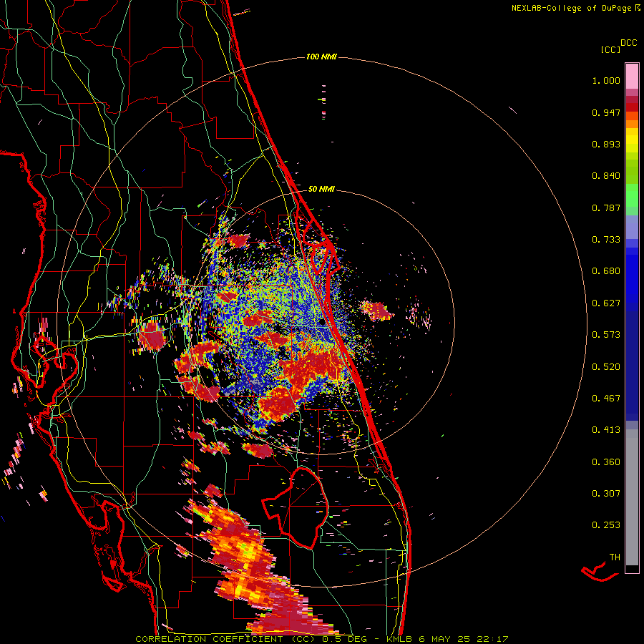Click the isolated red echo offshore east of coast
Screen dimensions: 644x644
click(376, 311)
